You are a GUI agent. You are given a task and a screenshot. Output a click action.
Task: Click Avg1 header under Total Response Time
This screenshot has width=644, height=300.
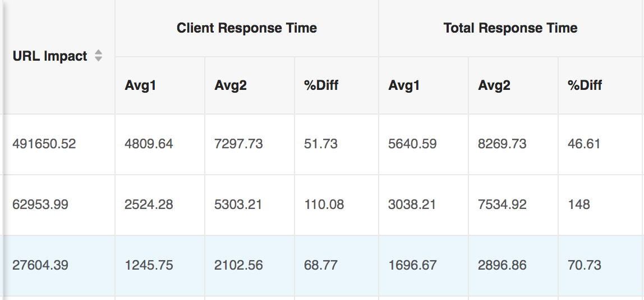pos(404,85)
